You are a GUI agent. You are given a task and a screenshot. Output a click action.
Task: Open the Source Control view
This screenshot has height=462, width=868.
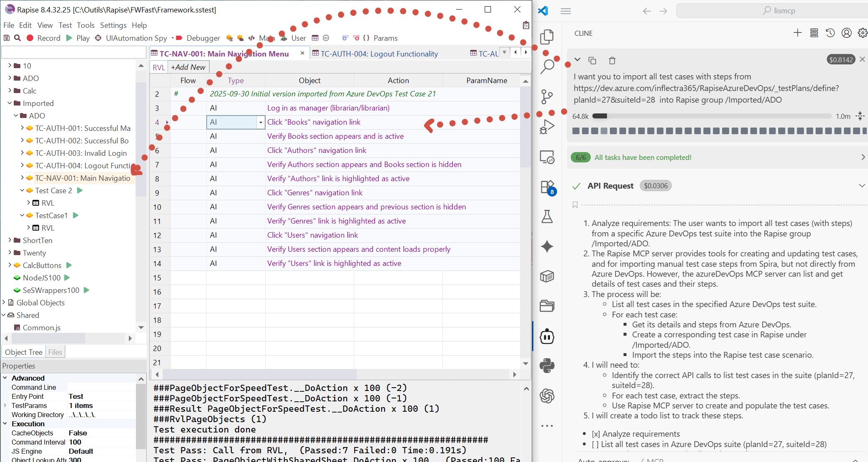pyautogui.click(x=547, y=96)
